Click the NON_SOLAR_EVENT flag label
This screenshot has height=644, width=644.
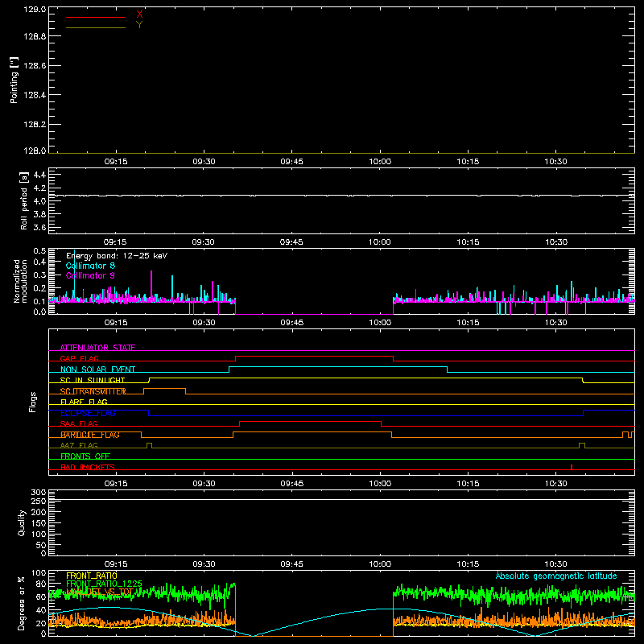pos(97,369)
